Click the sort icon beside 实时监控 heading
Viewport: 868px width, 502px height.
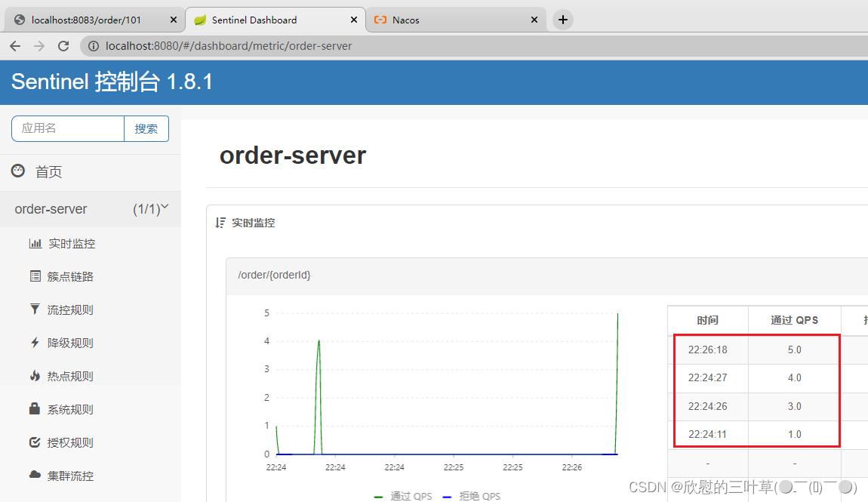click(220, 223)
